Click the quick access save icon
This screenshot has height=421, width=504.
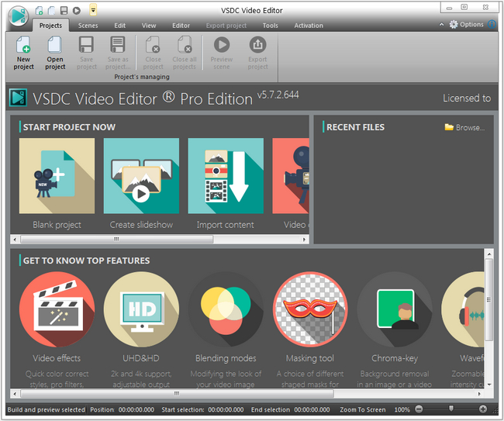pyautogui.click(x=64, y=11)
